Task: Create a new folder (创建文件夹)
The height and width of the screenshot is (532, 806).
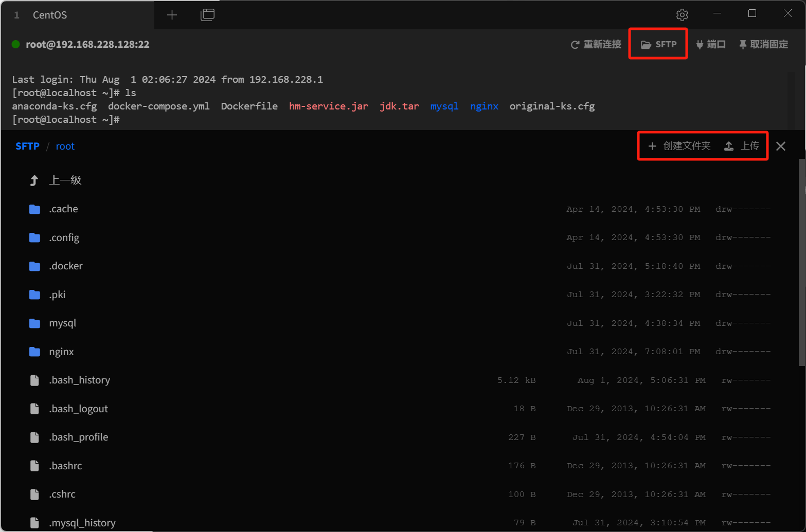Action: (679, 146)
